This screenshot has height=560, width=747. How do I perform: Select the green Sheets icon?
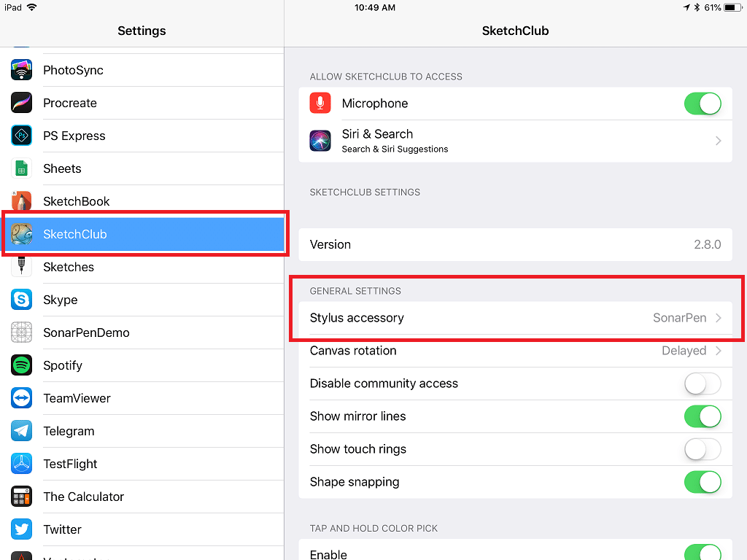click(22, 168)
